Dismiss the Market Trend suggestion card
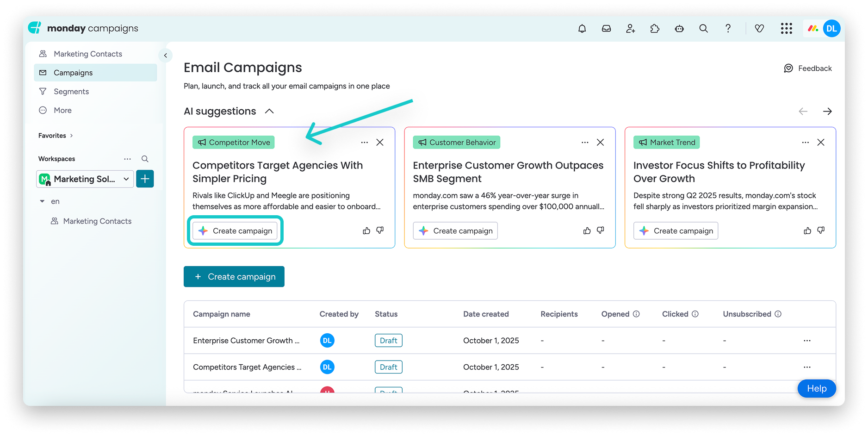 click(821, 143)
